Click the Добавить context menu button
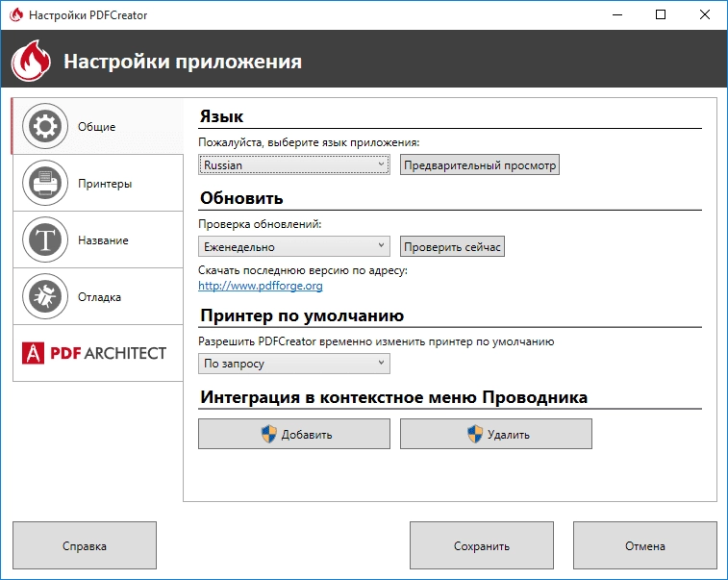 click(294, 434)
